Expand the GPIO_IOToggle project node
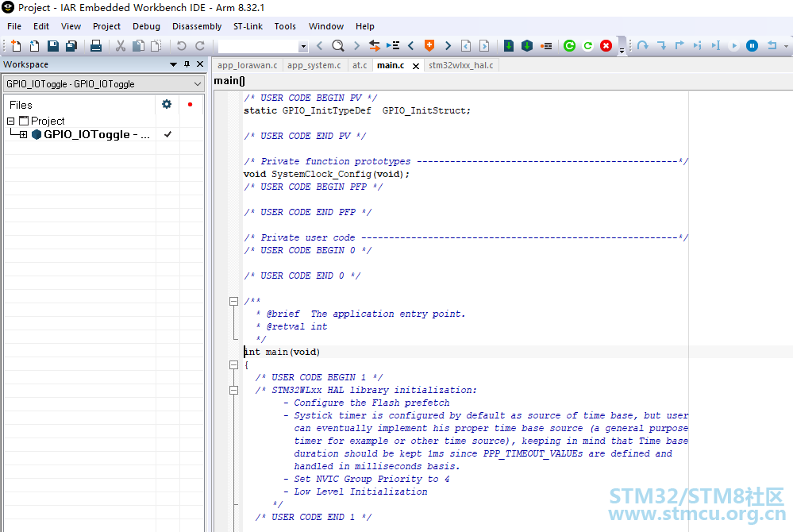Screen dimensions: 793x532 (x=23, y=134)
